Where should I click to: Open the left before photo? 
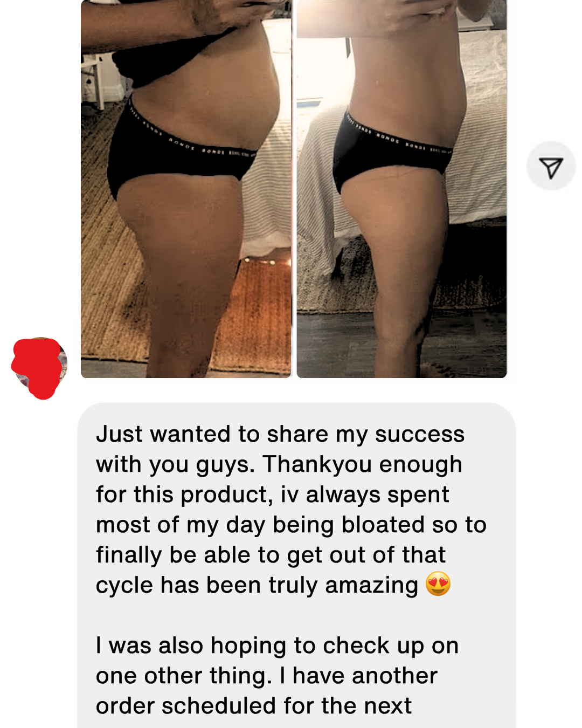click(x=186, y=189)
